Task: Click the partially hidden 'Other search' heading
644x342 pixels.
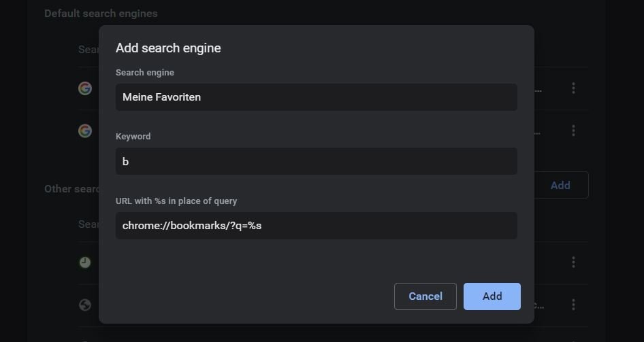Action: [71, 189]
